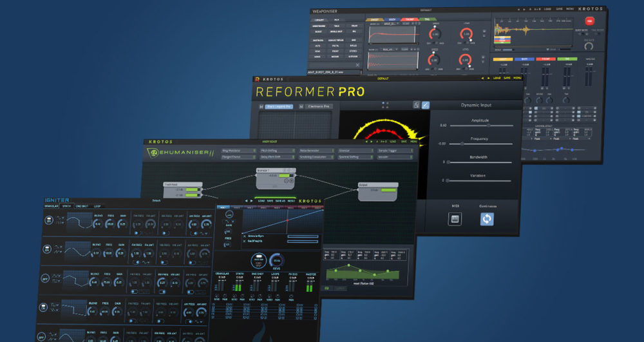This screenshot has height=342, width=644.
Task: Click the MIDI keyboard icon in Reformer Pro
Action: point(455,219)
